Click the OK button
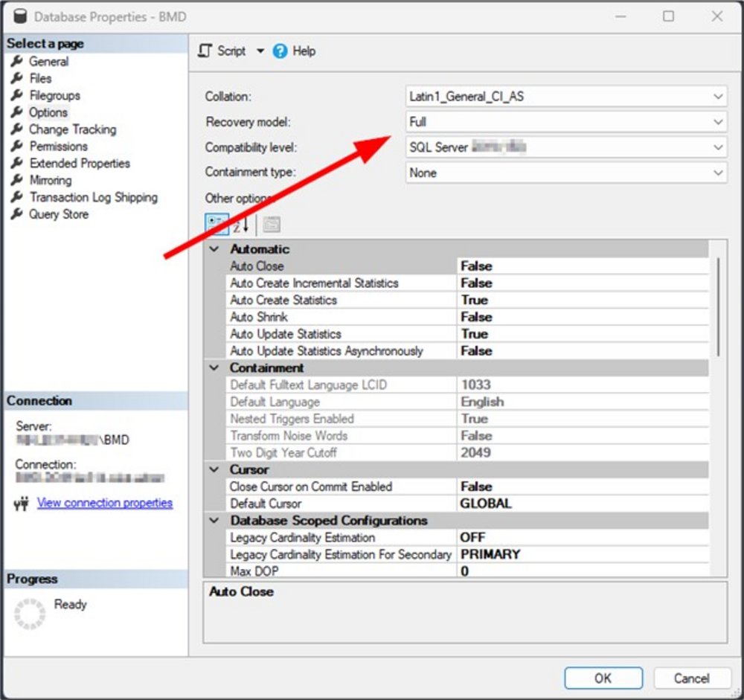Viewport: 744px width, 700px height. click(x=603, y=678)
